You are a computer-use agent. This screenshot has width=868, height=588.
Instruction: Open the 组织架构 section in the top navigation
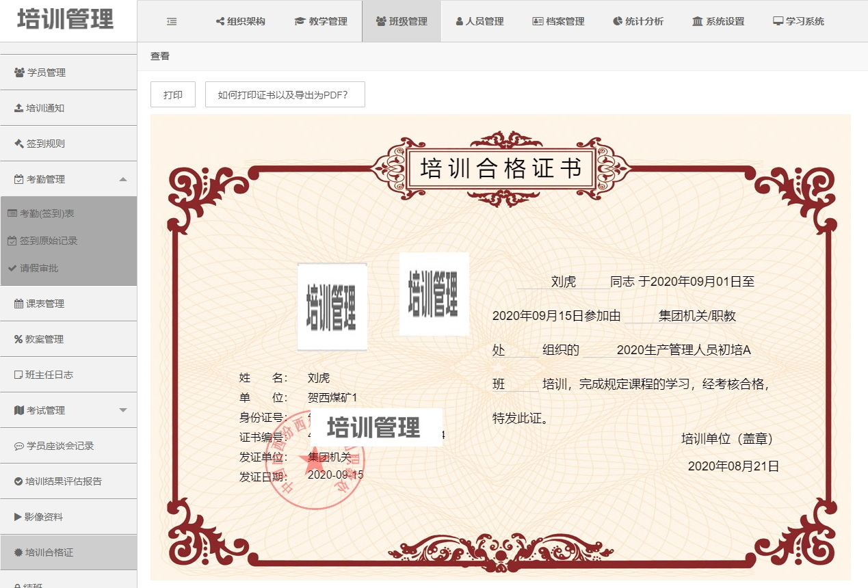(239, 21)
